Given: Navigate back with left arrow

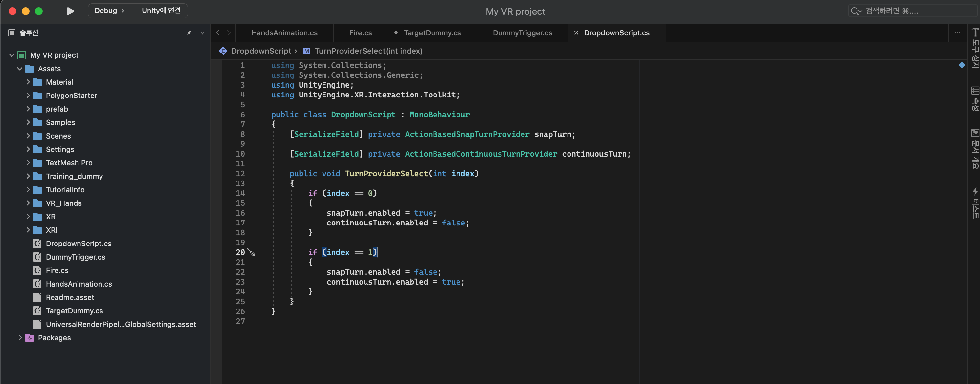Looking at the screenshot, I should click(218, 33).
